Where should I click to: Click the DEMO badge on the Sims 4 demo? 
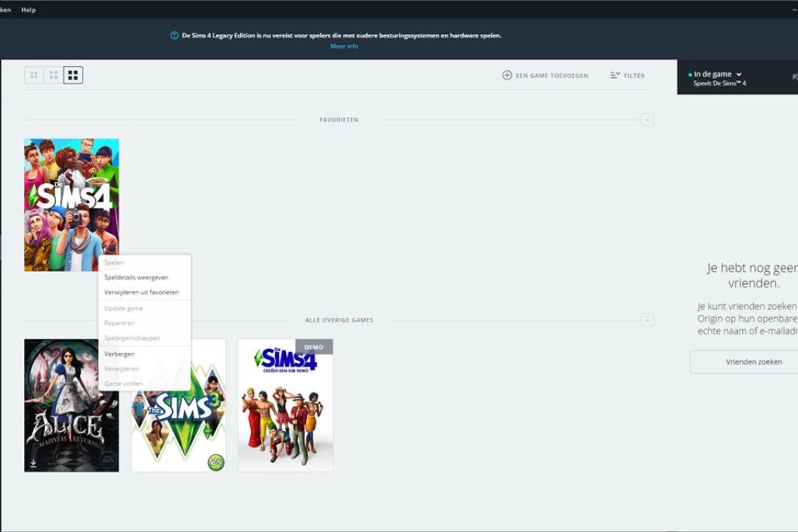click(x=314, y=347)
